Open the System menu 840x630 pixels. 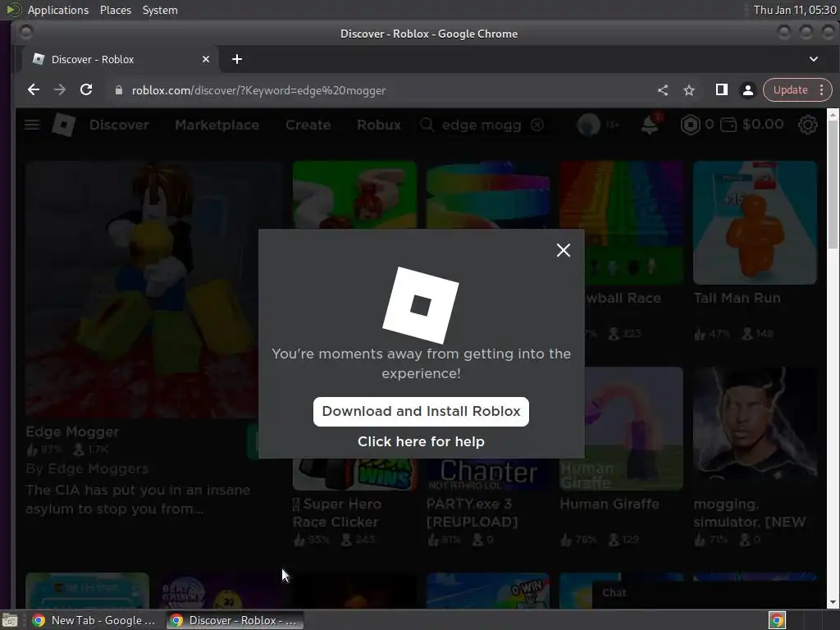tap(160, 10)
